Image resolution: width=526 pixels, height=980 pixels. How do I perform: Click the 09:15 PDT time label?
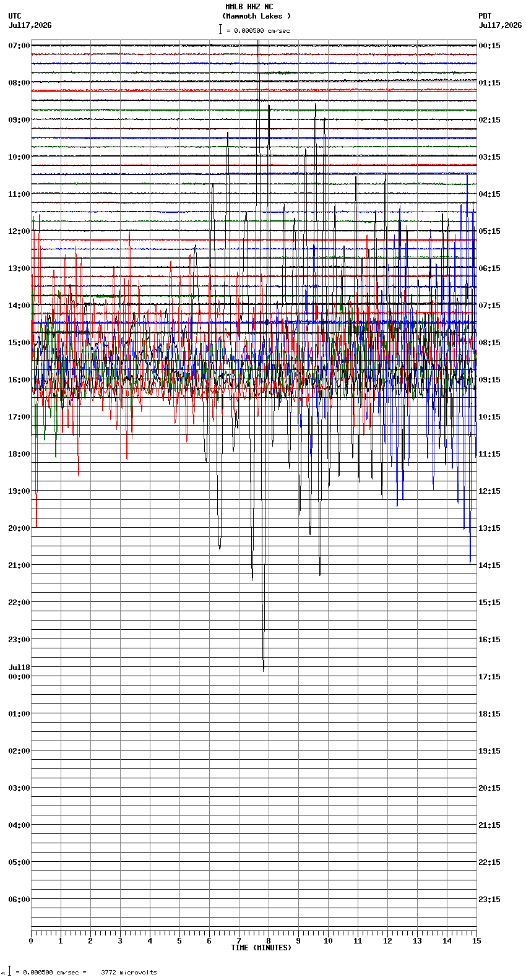click(489, 380)
